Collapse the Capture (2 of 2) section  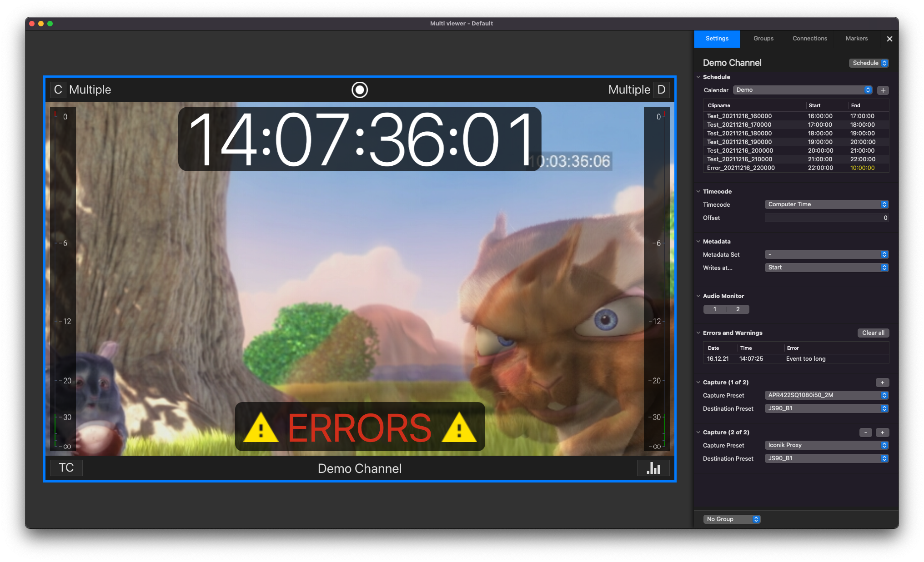[x=698, y=433]
